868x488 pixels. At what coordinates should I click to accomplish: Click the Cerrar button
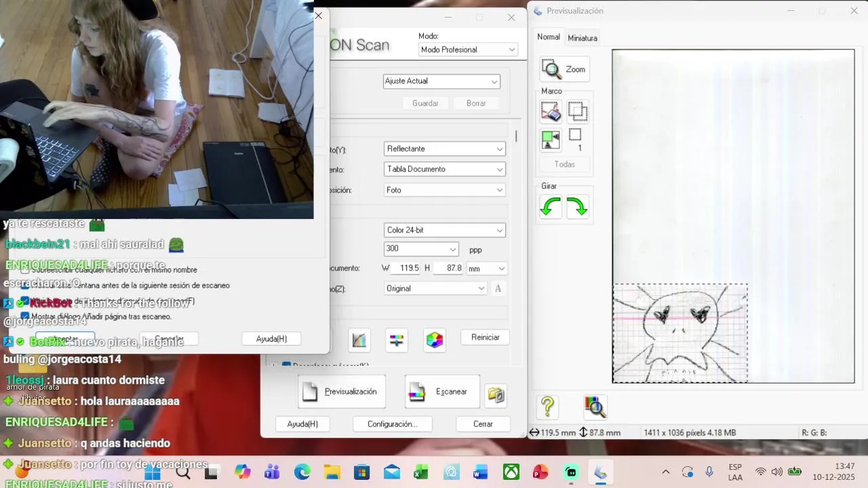click(x=484, y=424)
